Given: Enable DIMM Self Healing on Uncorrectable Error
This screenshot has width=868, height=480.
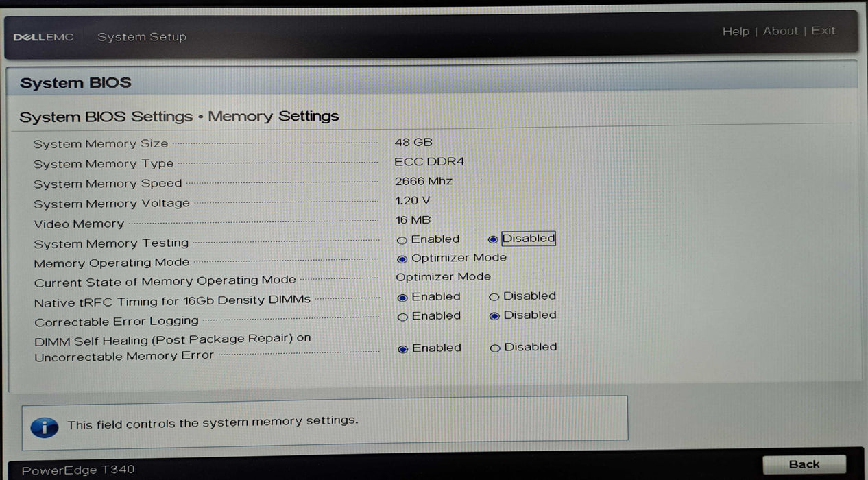Looking at the screenshot, I should [403, 349].
